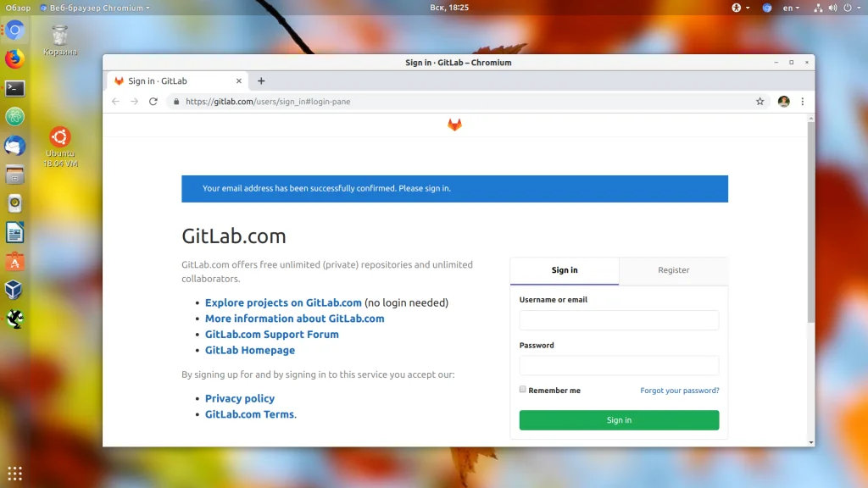Switch to the Sign in tab
The image size is (868, 488).
(564, 270)
